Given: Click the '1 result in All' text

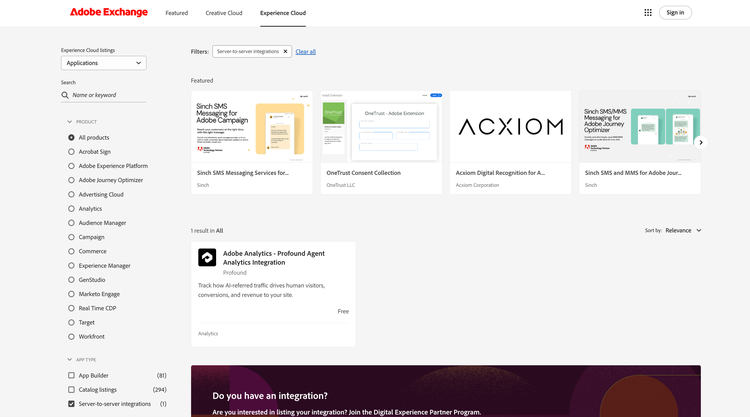Looking at the screenshot, I should pos(207,230).
